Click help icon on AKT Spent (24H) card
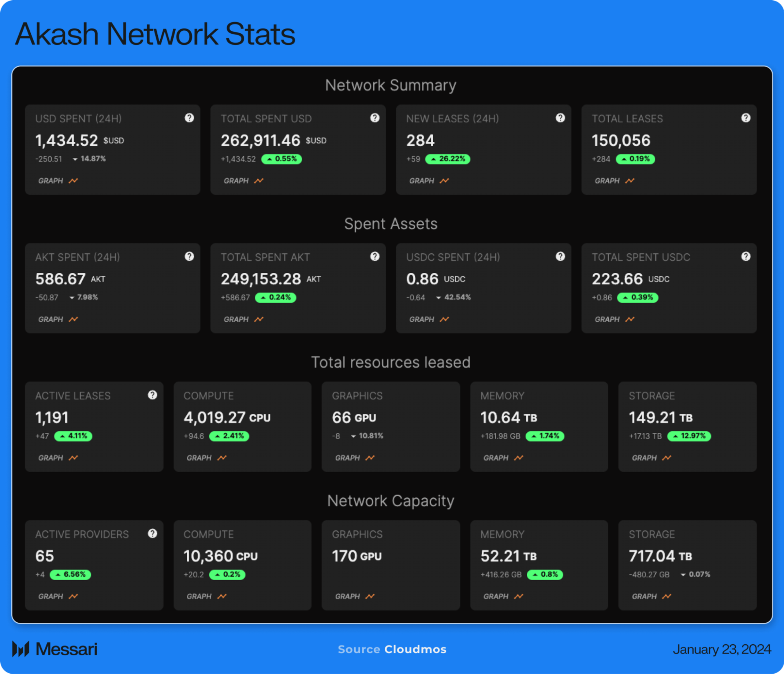Viewport: 784px width, 674px height. coord(189,257)
